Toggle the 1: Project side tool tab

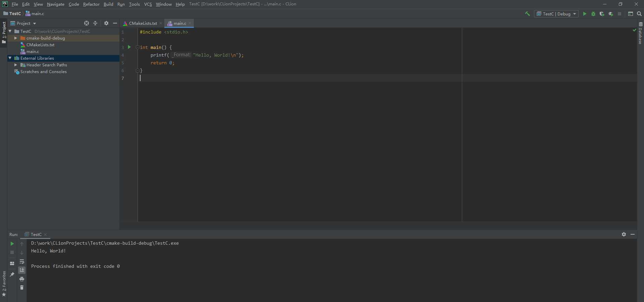pos(4,33)
